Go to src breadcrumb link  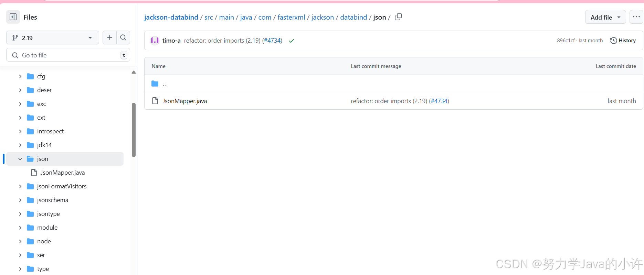(209, 17)
